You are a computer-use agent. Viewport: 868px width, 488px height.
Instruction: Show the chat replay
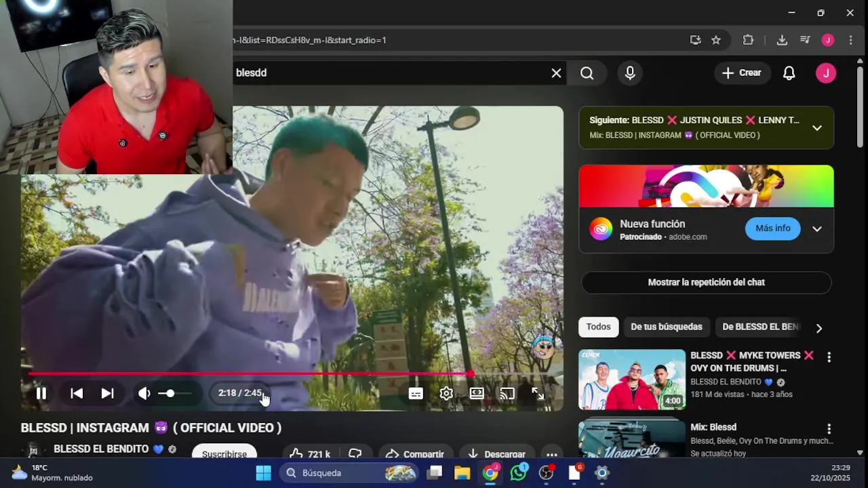706,283
